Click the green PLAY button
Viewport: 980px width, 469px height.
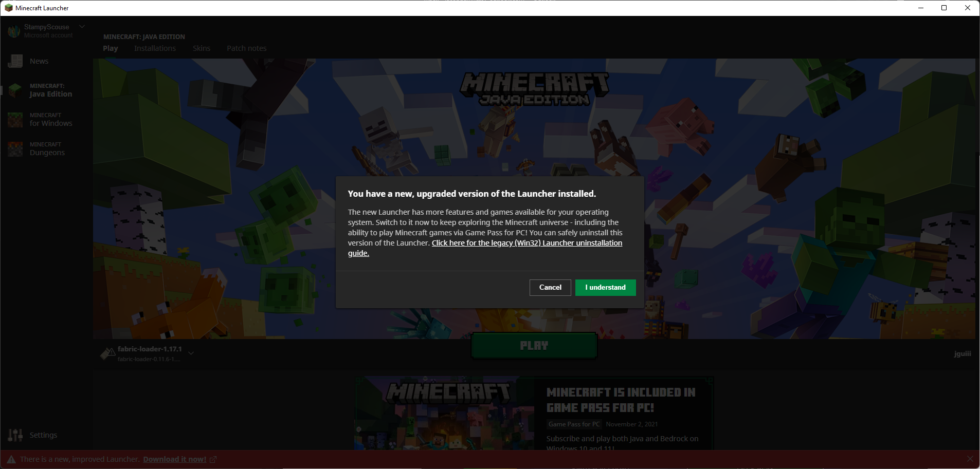point(534,346)
